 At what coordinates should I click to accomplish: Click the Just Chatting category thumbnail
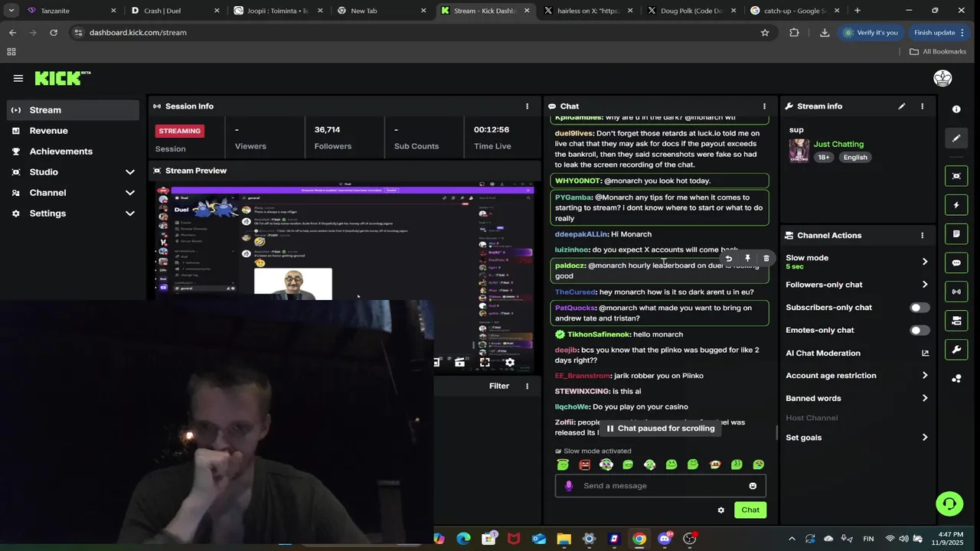pos(799,151)
